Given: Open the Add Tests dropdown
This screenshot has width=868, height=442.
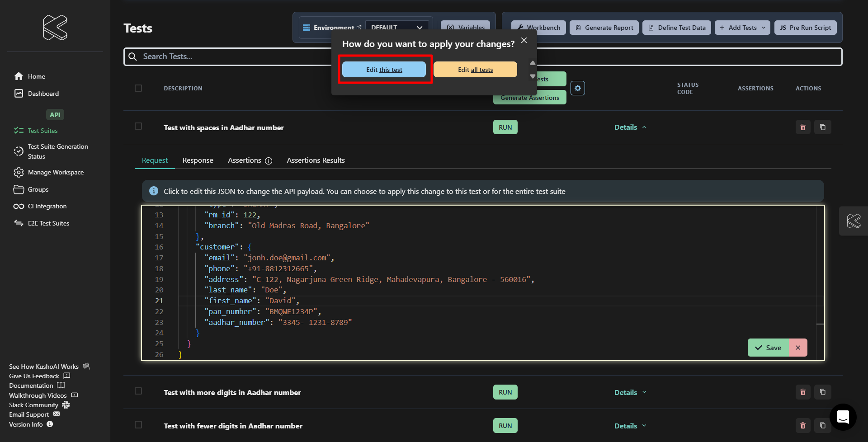Looking at the screenshot, I should 742,28.
